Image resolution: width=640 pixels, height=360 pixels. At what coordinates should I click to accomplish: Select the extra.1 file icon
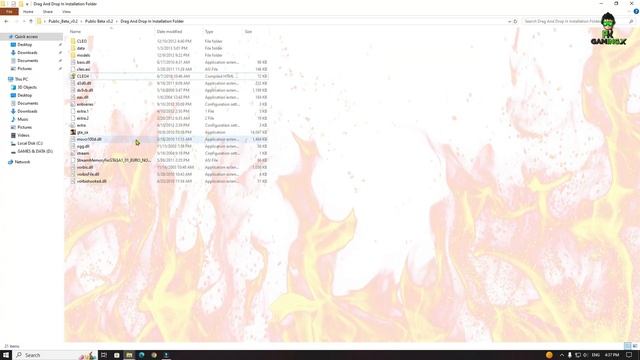point(73,111)
